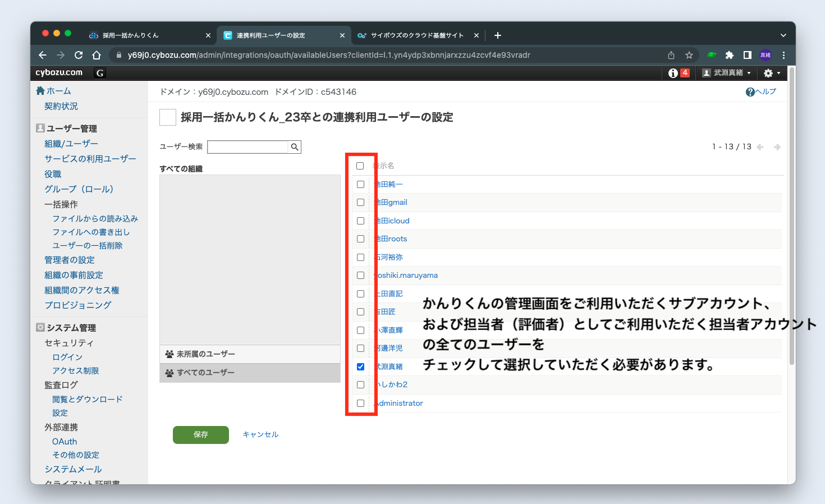825x504 pixels.
Task: Expand the settings gear dropdown
Action: [x=772, y=73]
